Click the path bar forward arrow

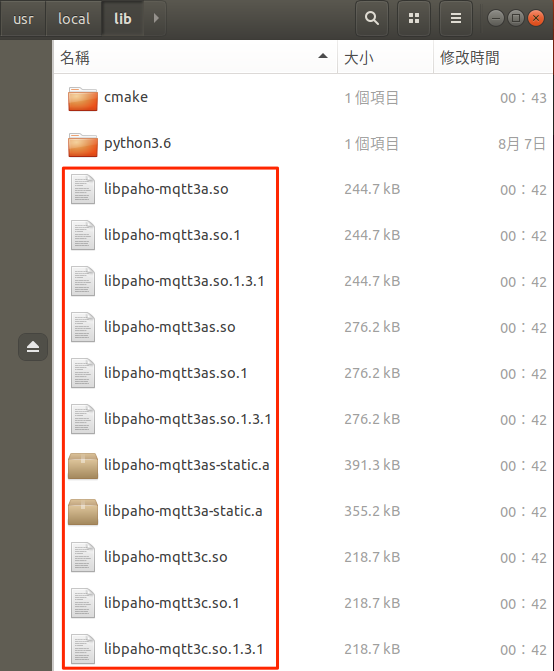pos(156,18)
